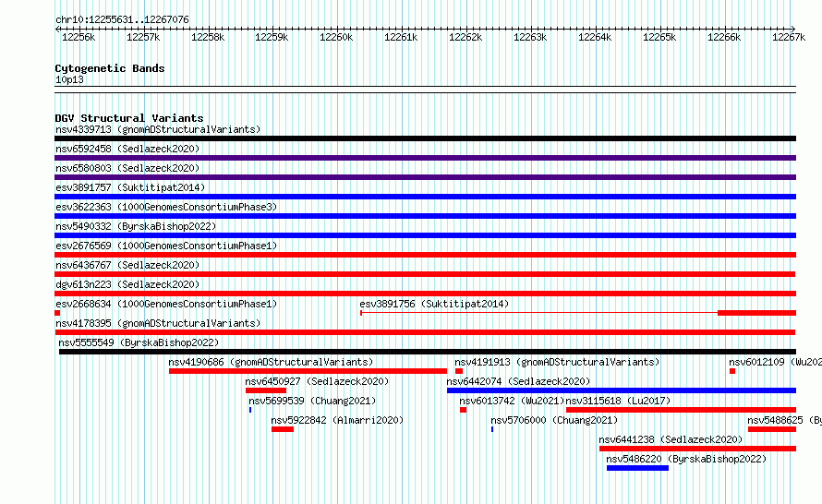Select the red bar under nsv6450927

click(x=266, y=390)
